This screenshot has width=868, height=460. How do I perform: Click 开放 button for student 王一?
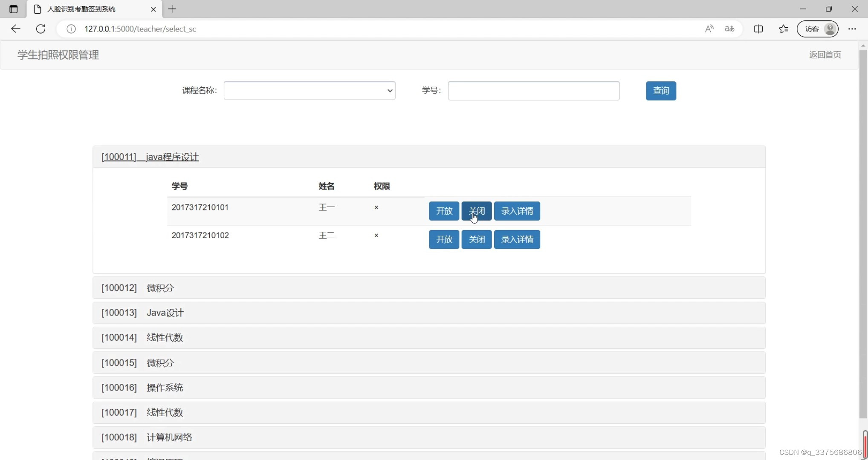(443, 211)
